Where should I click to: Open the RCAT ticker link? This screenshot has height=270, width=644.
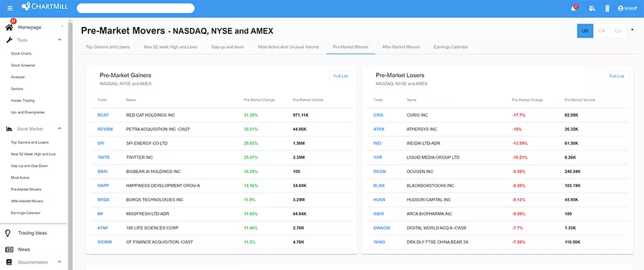pyautogui.click(x=103, y=115)
